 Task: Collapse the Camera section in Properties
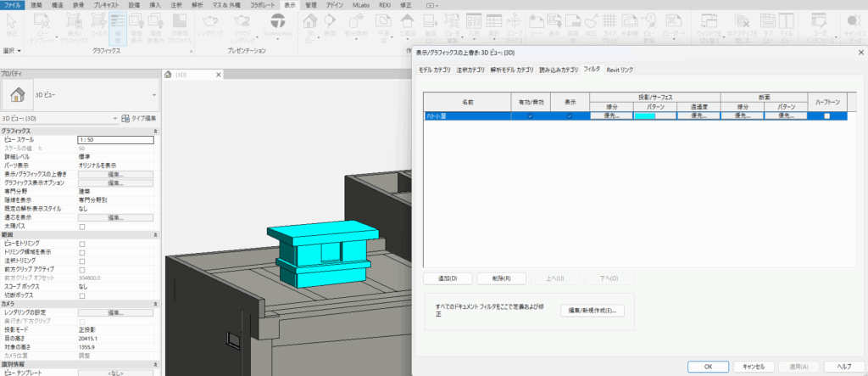(x=155, y=304)
